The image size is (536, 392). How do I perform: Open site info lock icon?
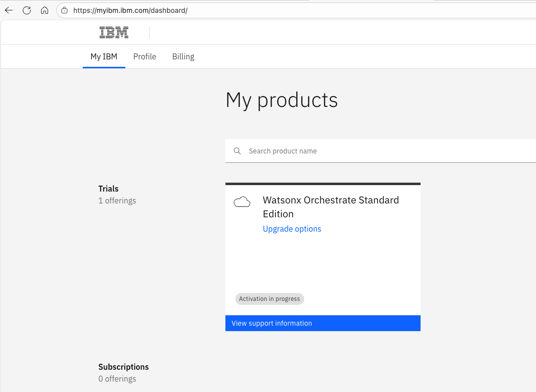[x=64, y=10]
